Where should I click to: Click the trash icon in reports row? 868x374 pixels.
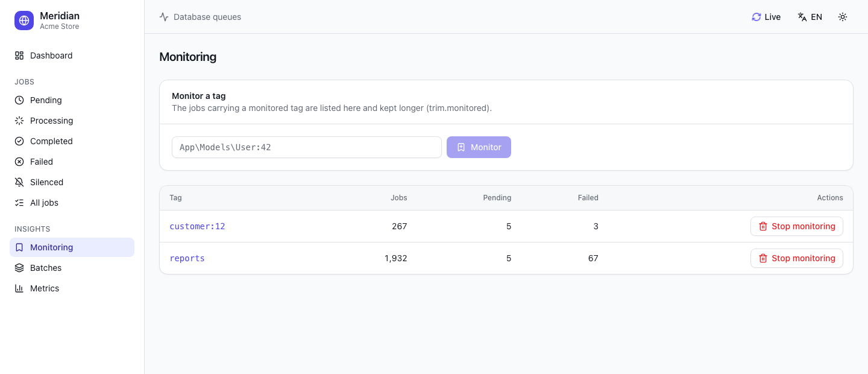point(763,258)
